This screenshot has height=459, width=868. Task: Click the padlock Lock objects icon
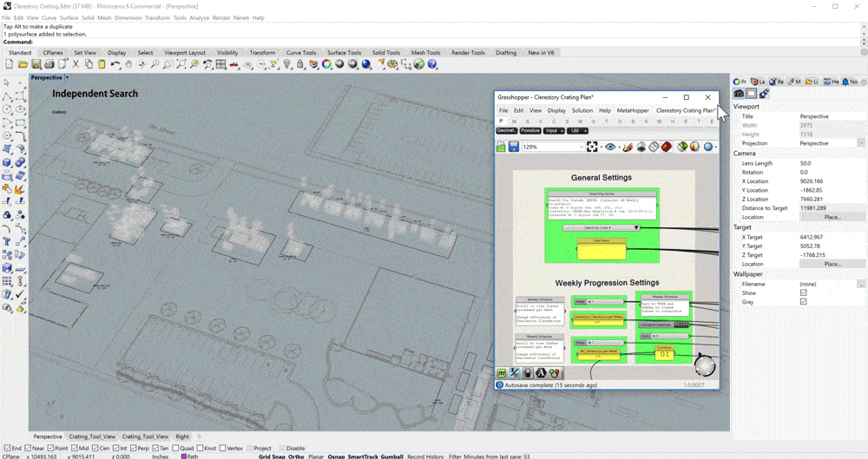[x=300, y=64]
